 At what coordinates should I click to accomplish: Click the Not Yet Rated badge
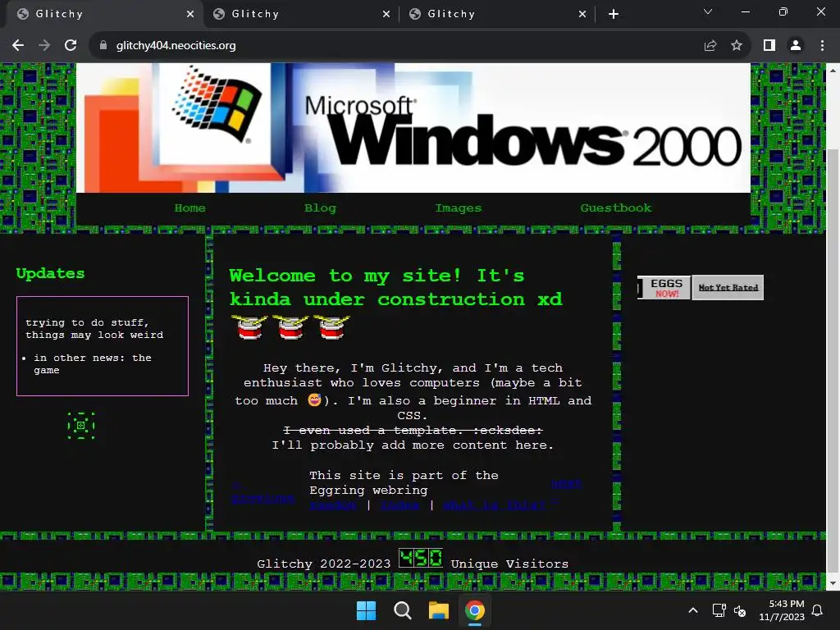click(x=728, y=288)
